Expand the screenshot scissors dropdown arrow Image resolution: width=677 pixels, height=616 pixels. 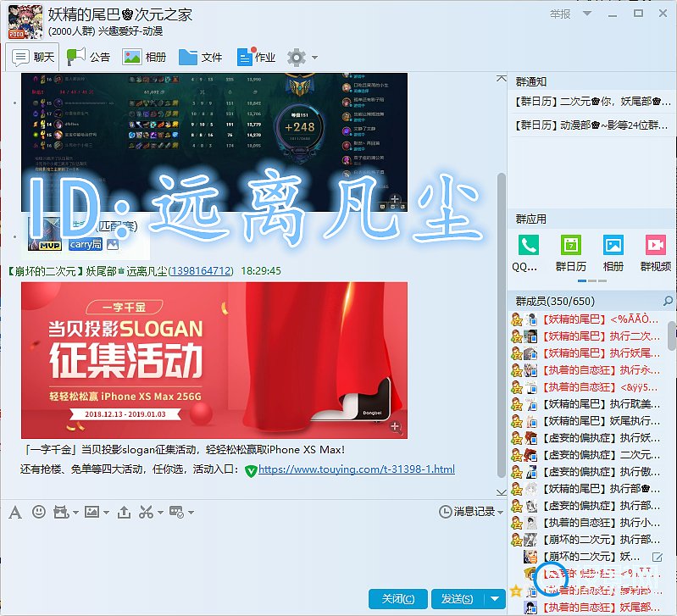(x=160, y=513)
